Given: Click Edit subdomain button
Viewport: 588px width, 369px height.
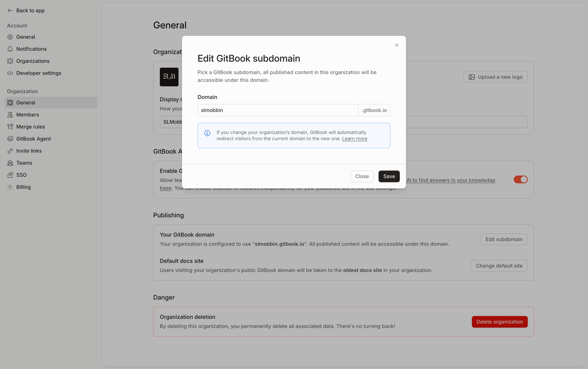Looking at the screenshot, I should (x=504, y=239).
